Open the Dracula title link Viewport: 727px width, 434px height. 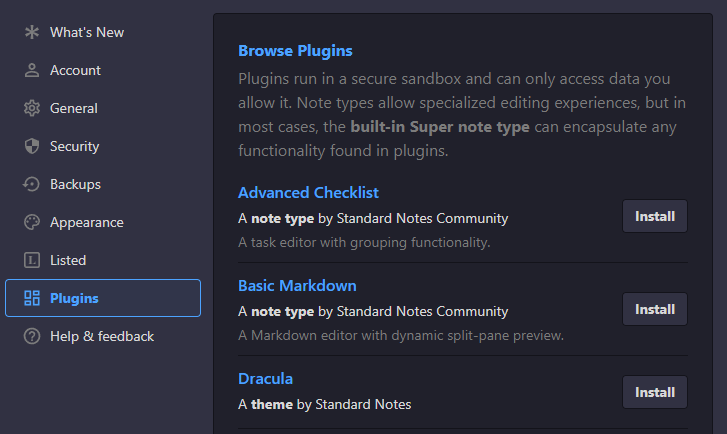[x=265, y=378]
